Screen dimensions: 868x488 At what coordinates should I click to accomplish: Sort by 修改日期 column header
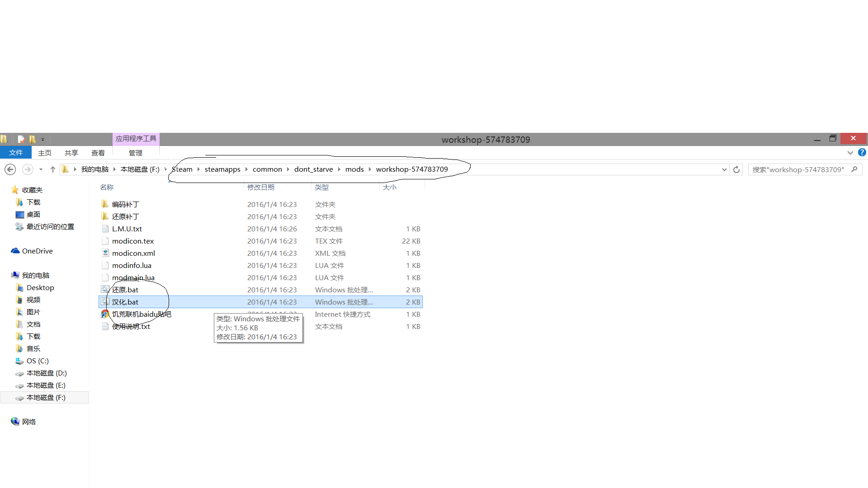[261, 187]
